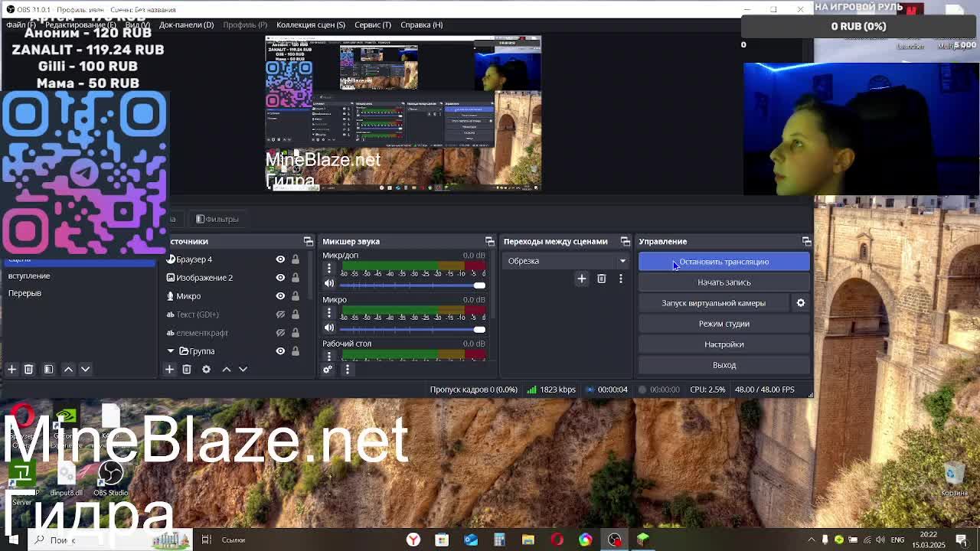Open the Фильтры tab button
Screen dimensions: 980x551
tap(217, 219)
